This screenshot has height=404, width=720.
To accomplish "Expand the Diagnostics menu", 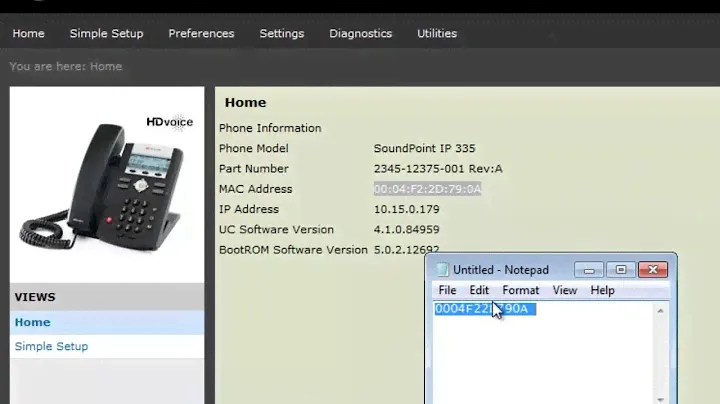I will click(x=360, y=33).
